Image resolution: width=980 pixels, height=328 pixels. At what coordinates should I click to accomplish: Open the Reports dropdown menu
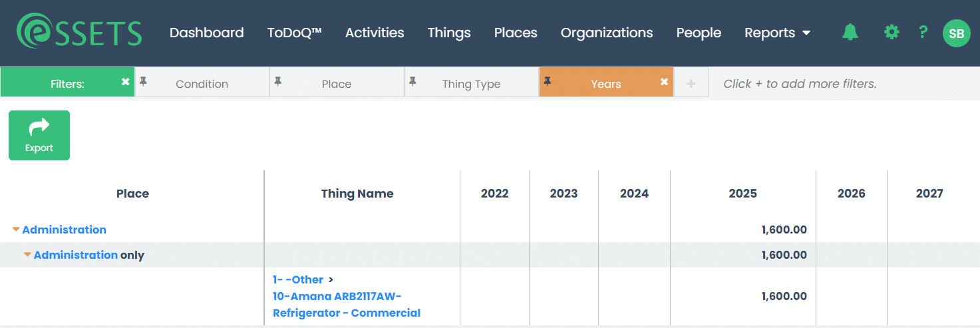tap(777, 33)
